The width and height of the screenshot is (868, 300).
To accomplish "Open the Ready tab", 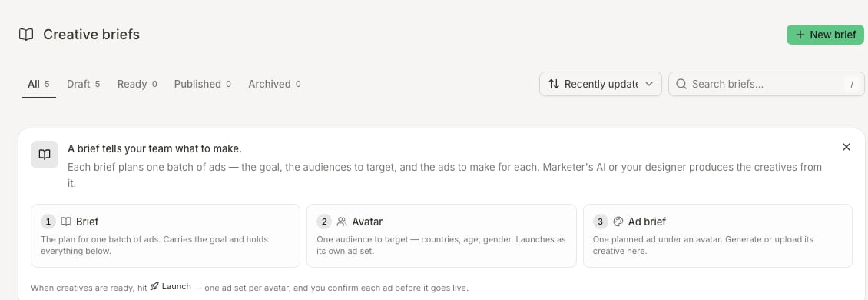I will 137,85.
